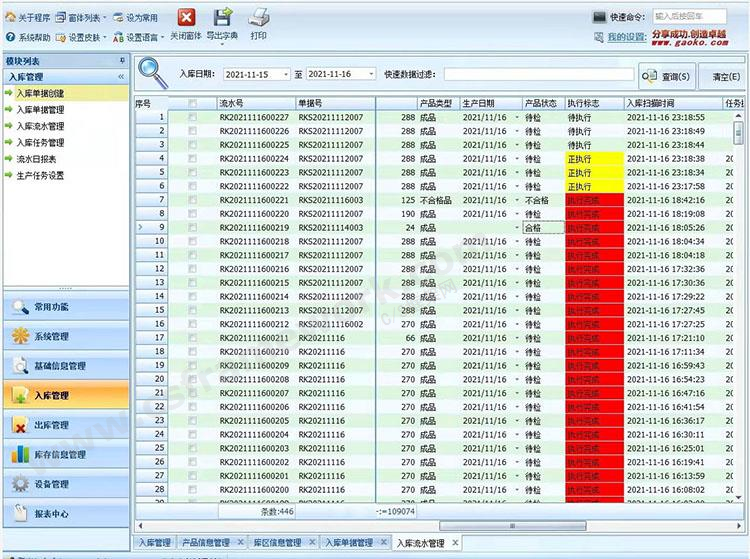Image resolution: width=750 pixels, height=559 pixels.
Task: Click the 快速命令 input field
Action: click(690, 16)
